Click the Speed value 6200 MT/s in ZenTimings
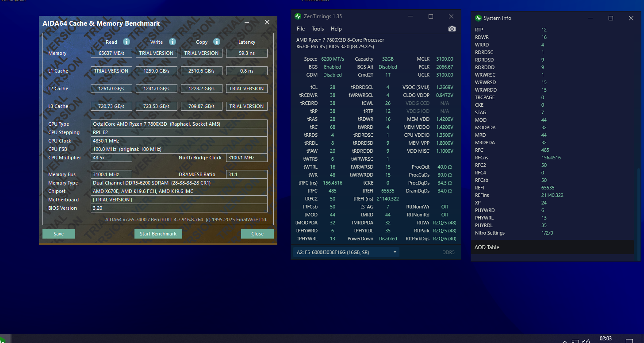 coord(333,59)
